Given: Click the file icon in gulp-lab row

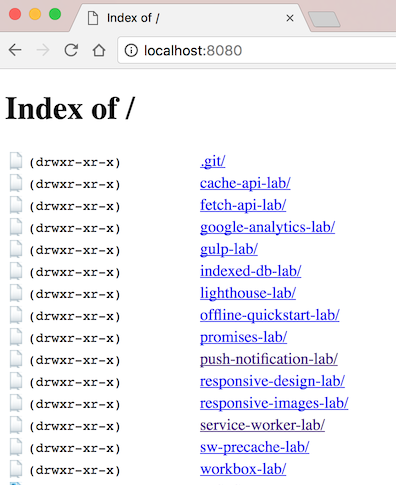Looking at the screenshot, I should click(x=16, y=249).
